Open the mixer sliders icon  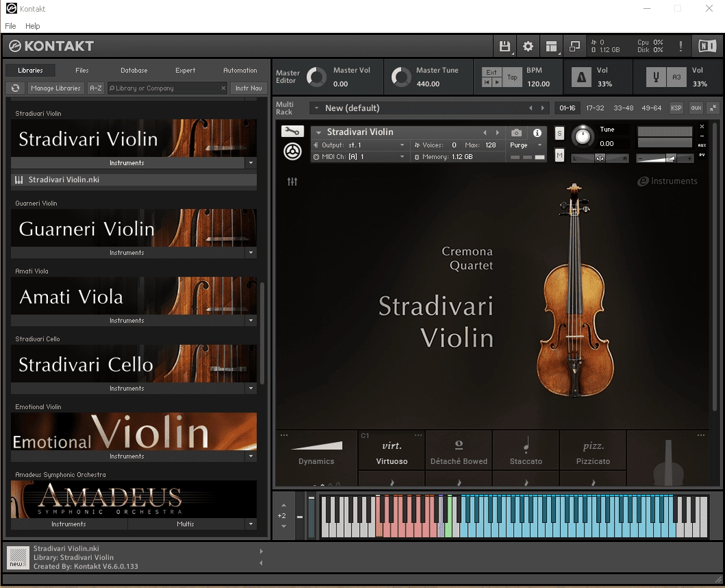click(x=292, y=182)
